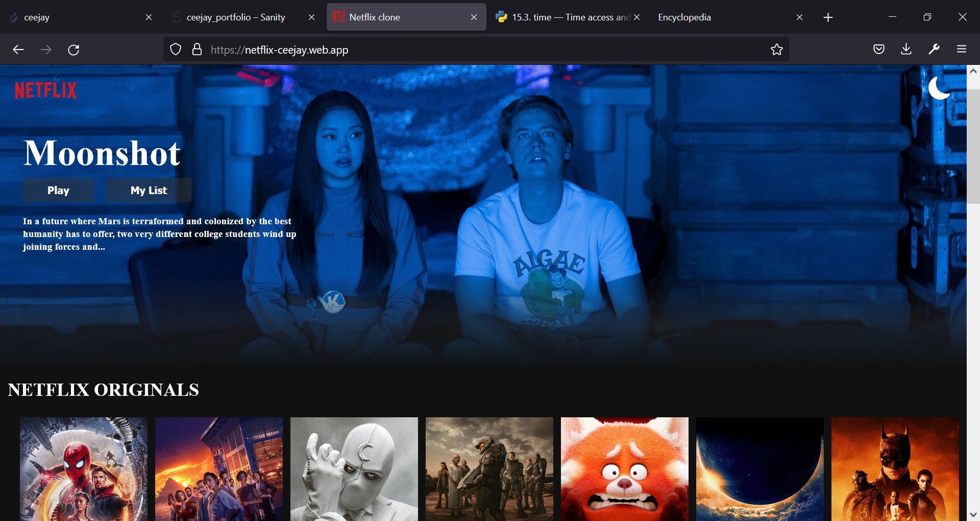Viewport: 980px width, 521px height.
Task: Open the Moon Knight white mask poster
Action: pyautogui.click(x=354, y=469)
